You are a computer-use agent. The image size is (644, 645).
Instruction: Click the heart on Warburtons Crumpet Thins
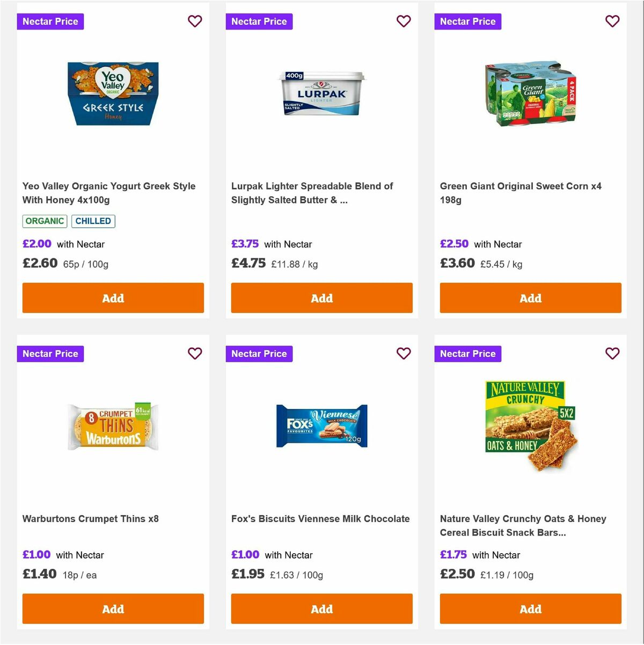[195, 354]
